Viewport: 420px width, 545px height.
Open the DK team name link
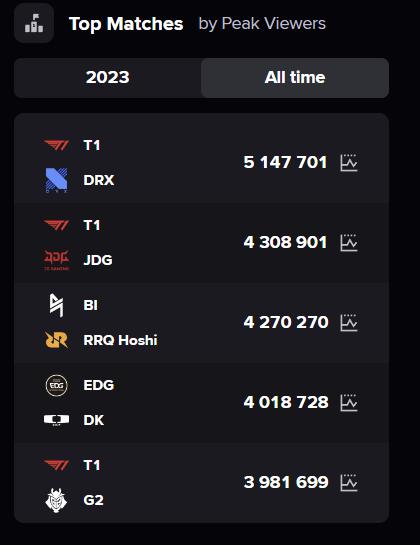point(94,420)
